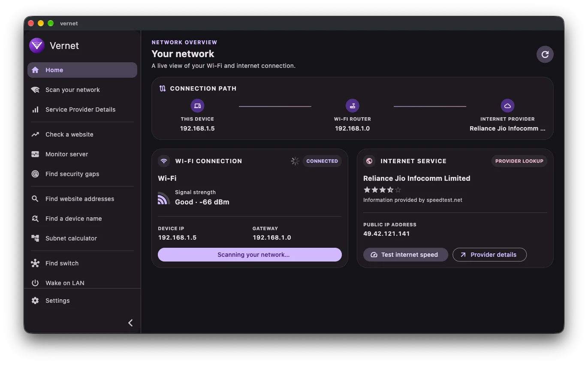The height and width of the screenshot is (365, 588).
Task: Select Home in the sidebar
Action: 82,70
